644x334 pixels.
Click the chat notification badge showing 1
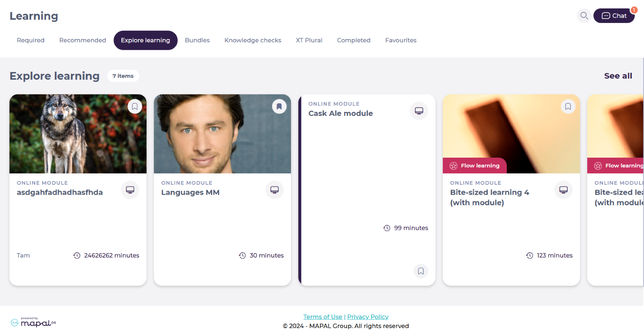pos(634,10)
